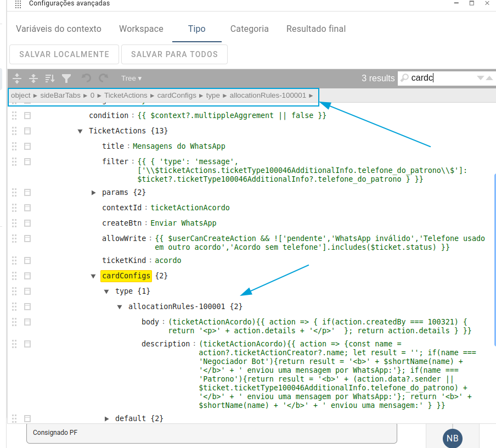Viewport: 496px width, 448px height.
Task: Click the expand all fields icon
Action: click(17, 78)
